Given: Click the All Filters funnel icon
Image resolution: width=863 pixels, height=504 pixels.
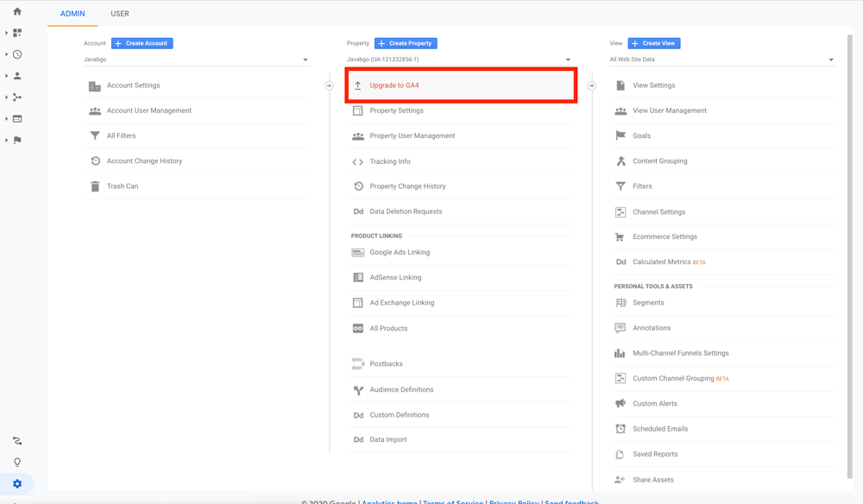Looking at the screenshot, I should click(95, 135).
